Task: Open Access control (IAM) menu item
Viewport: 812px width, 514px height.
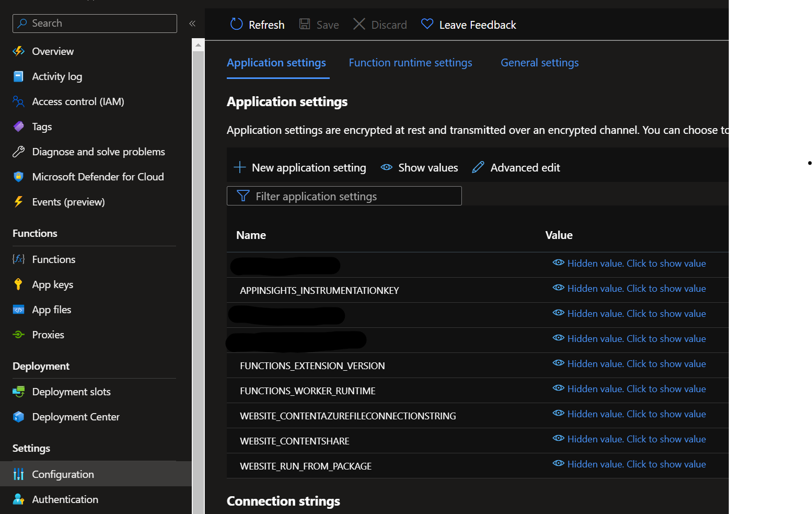Action: pos(78,101)
